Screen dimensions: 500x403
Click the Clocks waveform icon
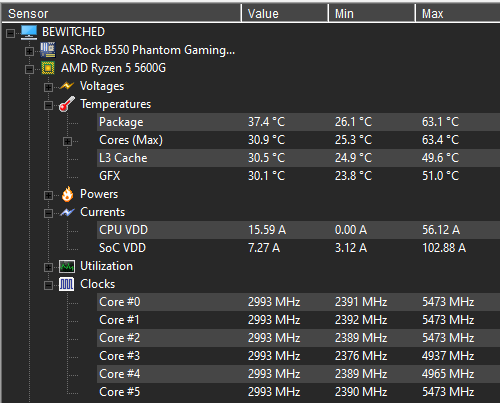[x=66, y=284]
